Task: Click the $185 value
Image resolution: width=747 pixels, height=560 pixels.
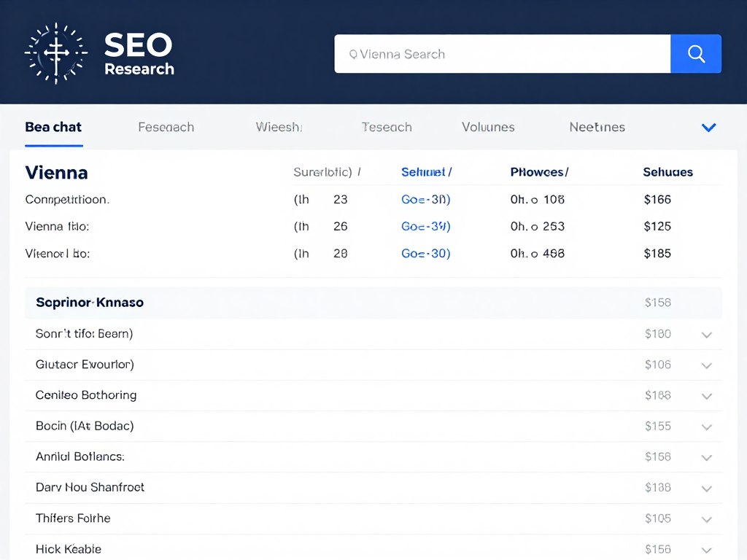Action: pos(657,253)
